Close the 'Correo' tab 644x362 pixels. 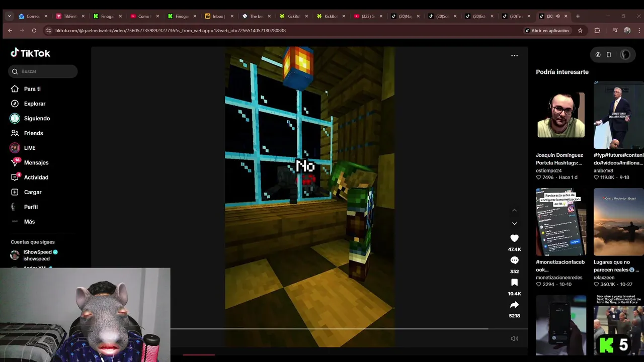point(46,16)
